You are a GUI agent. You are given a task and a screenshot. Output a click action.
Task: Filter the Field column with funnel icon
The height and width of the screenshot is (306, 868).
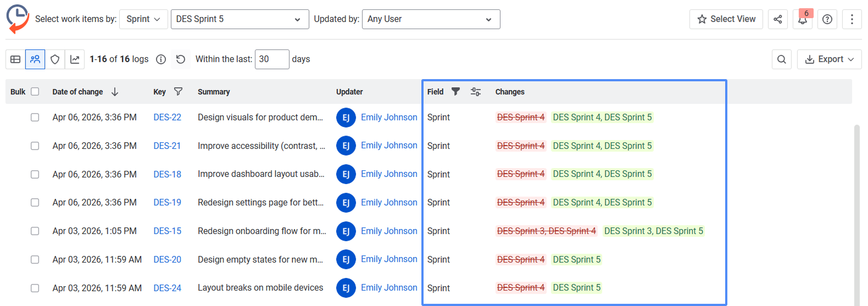coord(455,92)
